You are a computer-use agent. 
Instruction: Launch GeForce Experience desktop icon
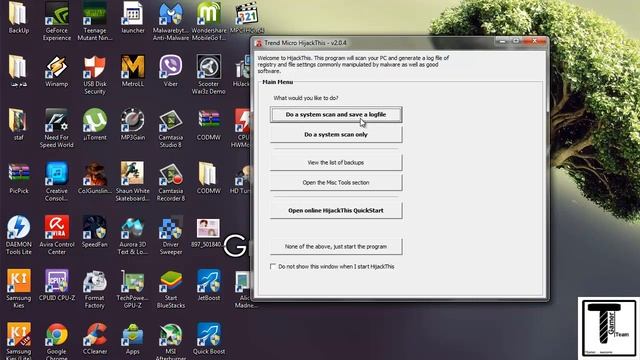pos(56,21)
